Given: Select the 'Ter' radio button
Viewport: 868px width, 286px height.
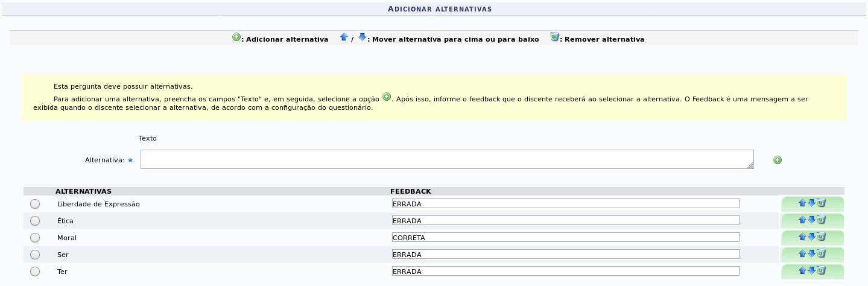Looking at the screenshot, I should click(x=35, y=272).
